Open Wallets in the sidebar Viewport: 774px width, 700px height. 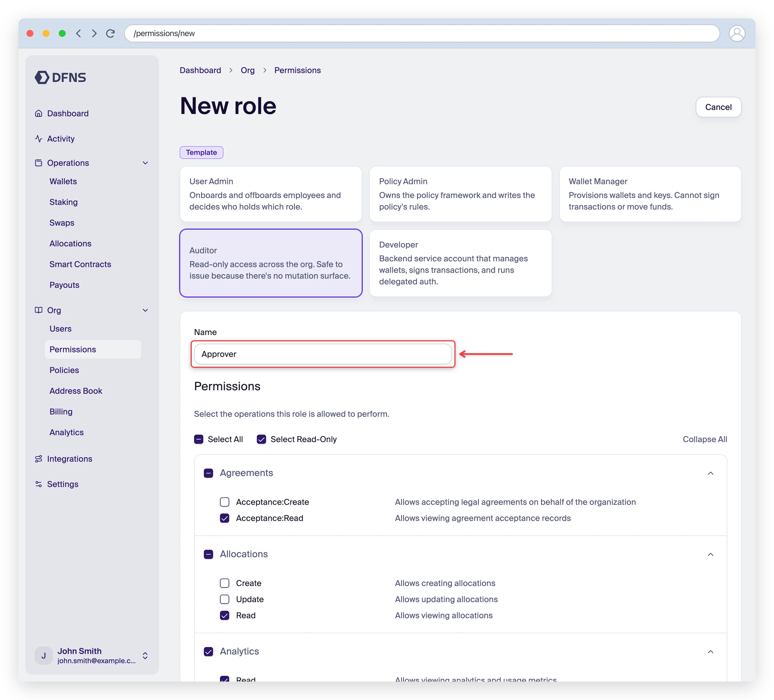click(63, 181)
